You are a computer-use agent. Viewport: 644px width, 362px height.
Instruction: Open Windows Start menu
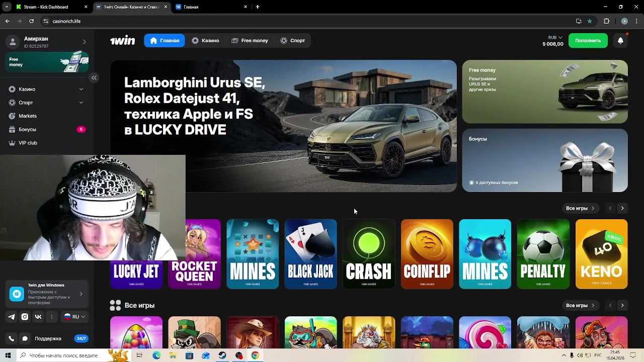click(8, 355)
